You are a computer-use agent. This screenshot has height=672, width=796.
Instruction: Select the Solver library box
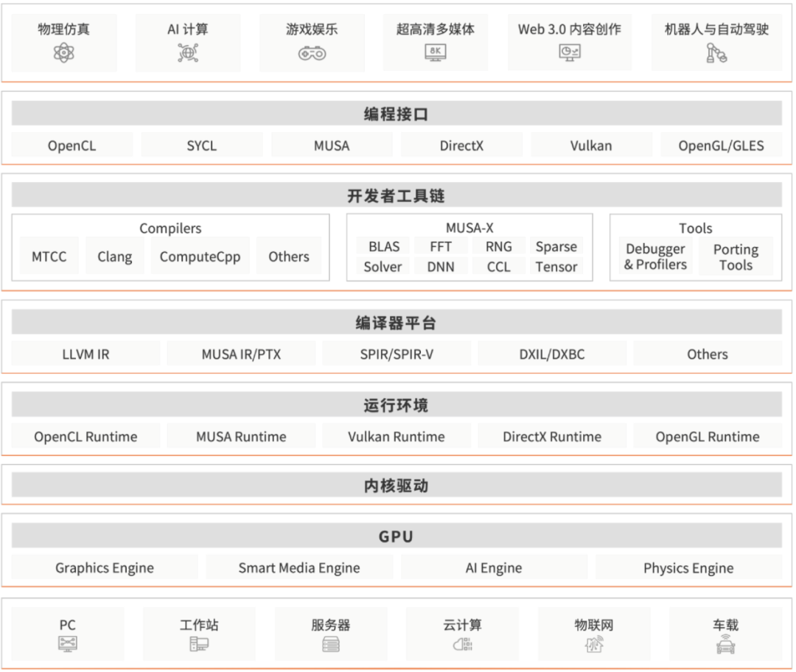click(x=383, y=266)
